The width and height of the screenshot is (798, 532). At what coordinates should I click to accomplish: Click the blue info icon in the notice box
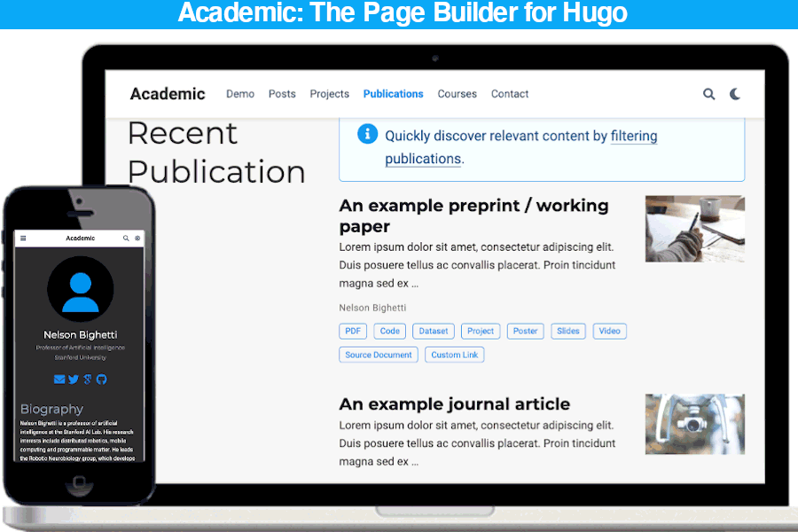coord(367,135)
